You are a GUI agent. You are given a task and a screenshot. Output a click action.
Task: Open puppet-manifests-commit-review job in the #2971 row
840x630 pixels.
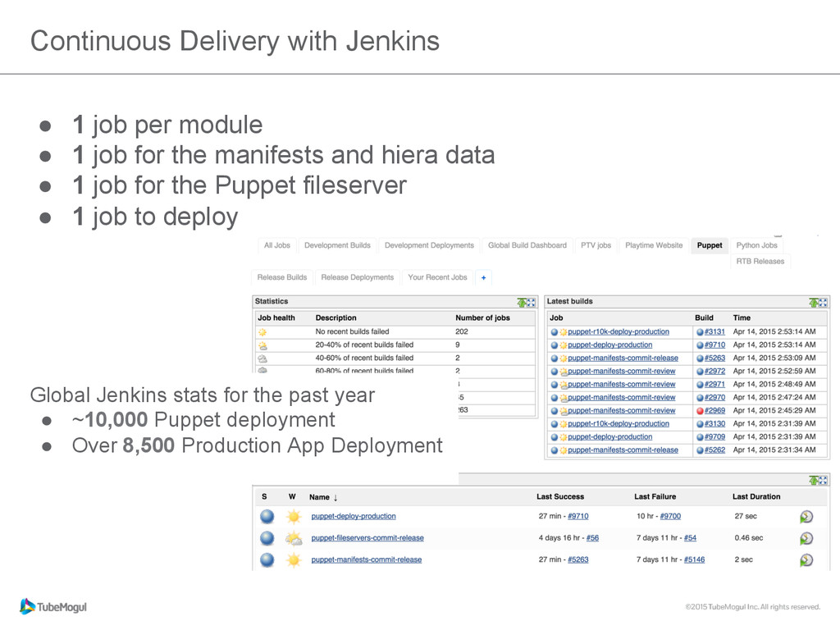click(x=622, y=385)
